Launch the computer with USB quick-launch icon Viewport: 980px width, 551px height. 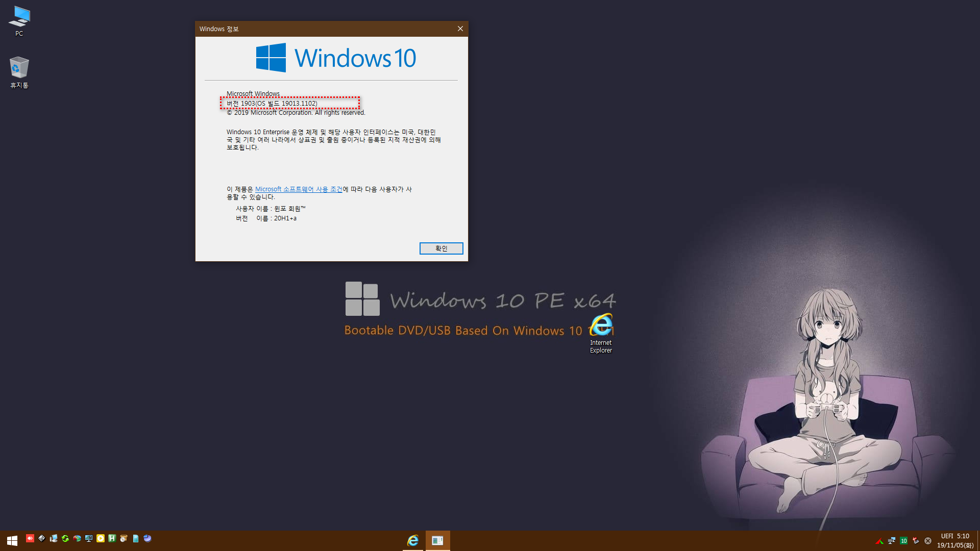pyautogui.click(x=54, y=538)
